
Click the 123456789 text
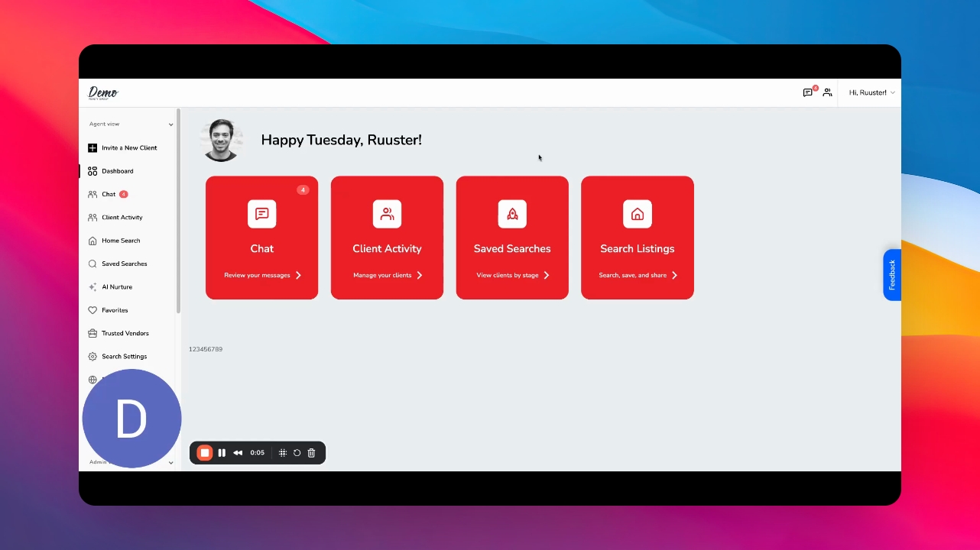click(206, 349)
